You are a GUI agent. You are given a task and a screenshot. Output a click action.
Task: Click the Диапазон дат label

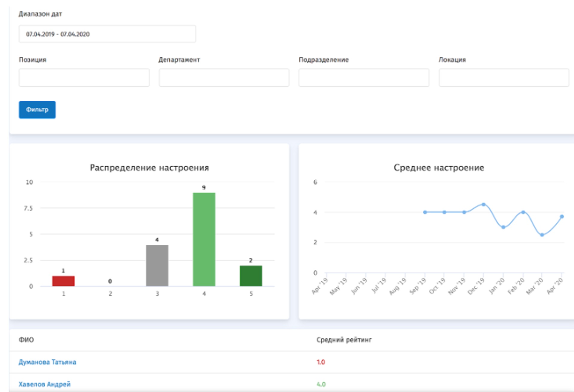pyautogui.click(x=40, y=14)
